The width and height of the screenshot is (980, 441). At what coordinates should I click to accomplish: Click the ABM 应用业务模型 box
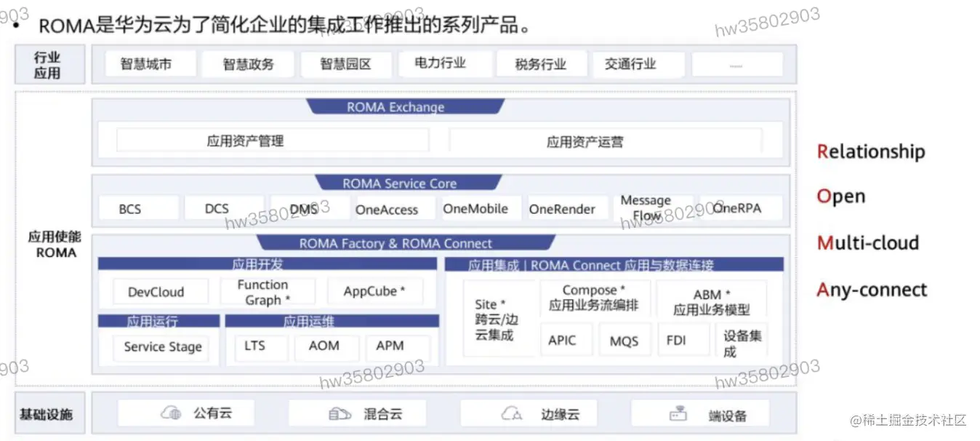coord(711,299)
